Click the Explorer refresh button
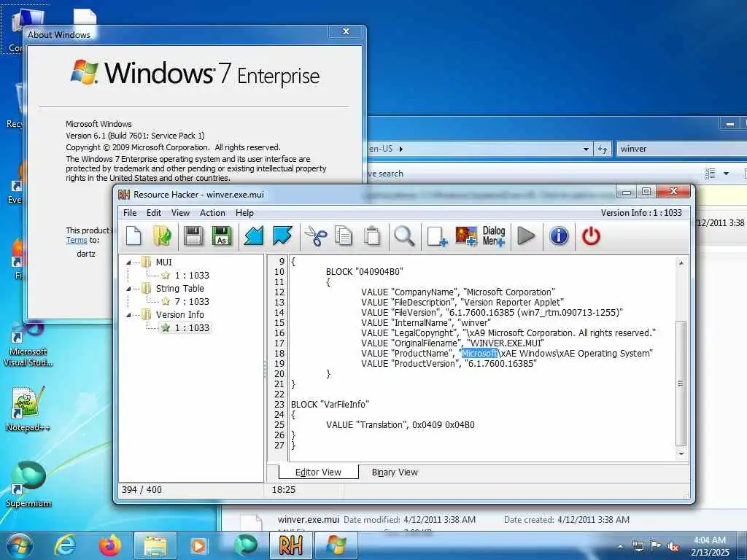Viewport: 747px width, 560px height. tap(602, 149)
